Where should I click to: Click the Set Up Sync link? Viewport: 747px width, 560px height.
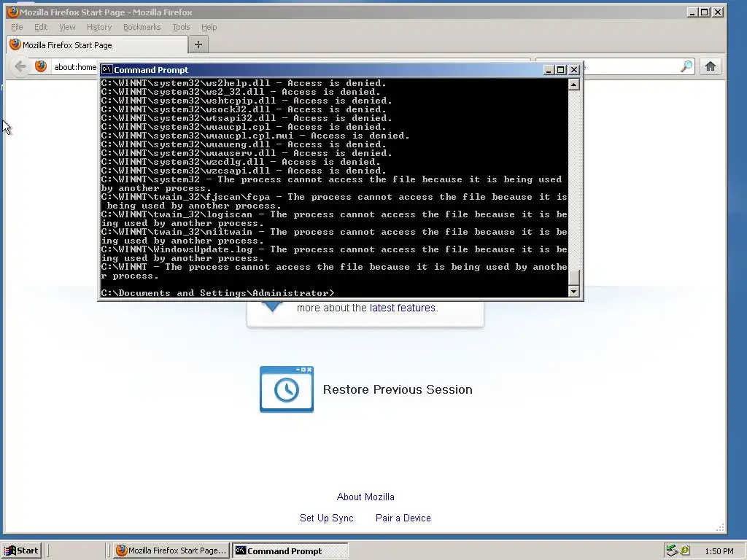(x=326, y=518)
